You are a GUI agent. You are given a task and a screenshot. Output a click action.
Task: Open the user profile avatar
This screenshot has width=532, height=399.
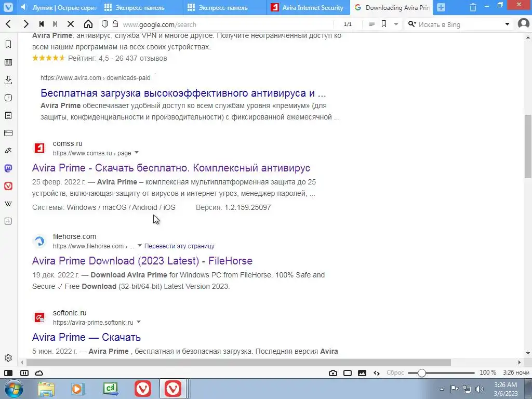[x=524, y=24]
